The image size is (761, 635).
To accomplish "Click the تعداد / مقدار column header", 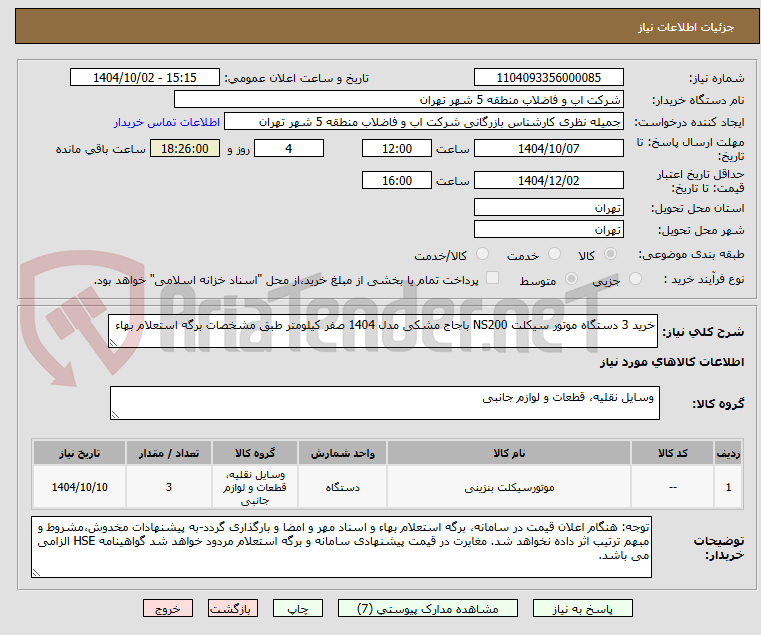I will pos(169,453).
